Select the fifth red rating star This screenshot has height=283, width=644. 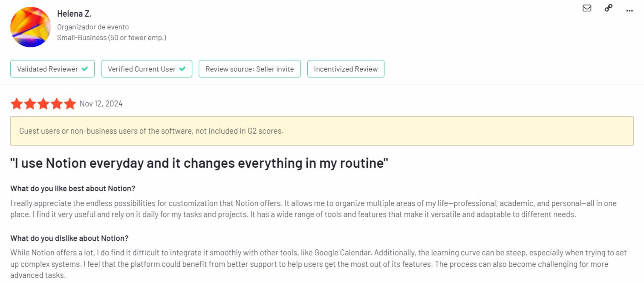pyautogui.click(x=69, y=103)
